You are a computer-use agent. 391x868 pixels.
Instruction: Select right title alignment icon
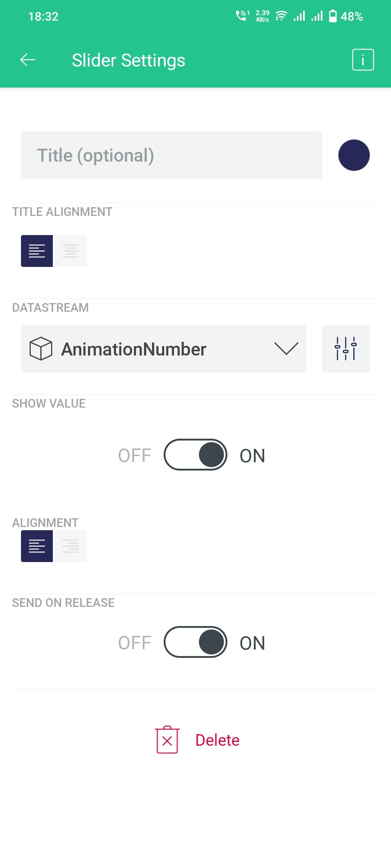pos(70,251)
